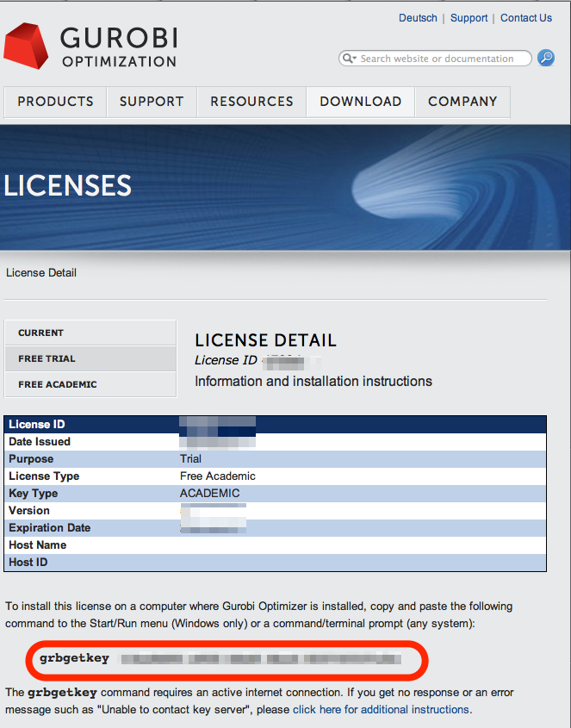Click the License ID table header row
This screenshot has width=571, height=728.
pos(275,425)
